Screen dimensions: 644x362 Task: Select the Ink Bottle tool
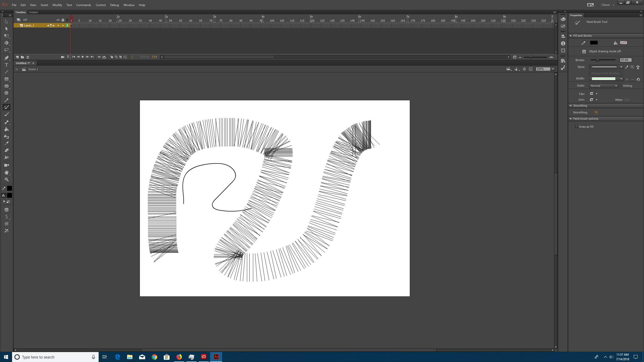click(x=7, y=136)
